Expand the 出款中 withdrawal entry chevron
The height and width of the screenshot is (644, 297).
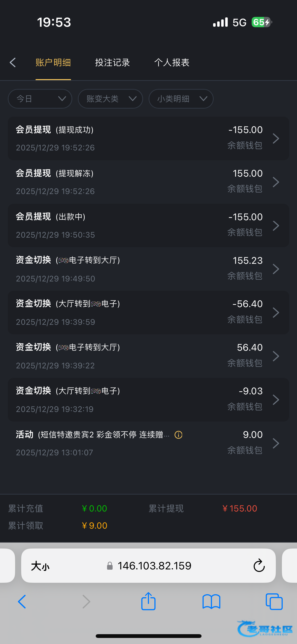(276, 226)
